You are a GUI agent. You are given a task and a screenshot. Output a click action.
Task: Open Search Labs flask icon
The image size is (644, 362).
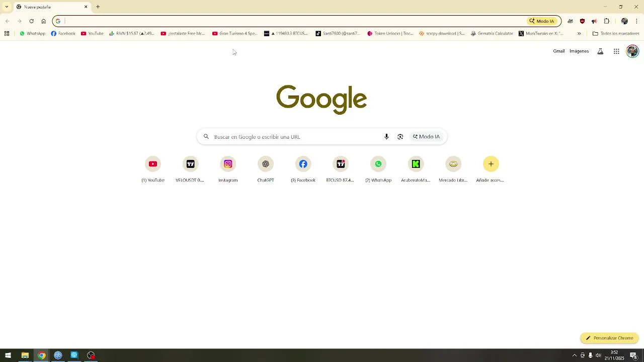(600, 51)
